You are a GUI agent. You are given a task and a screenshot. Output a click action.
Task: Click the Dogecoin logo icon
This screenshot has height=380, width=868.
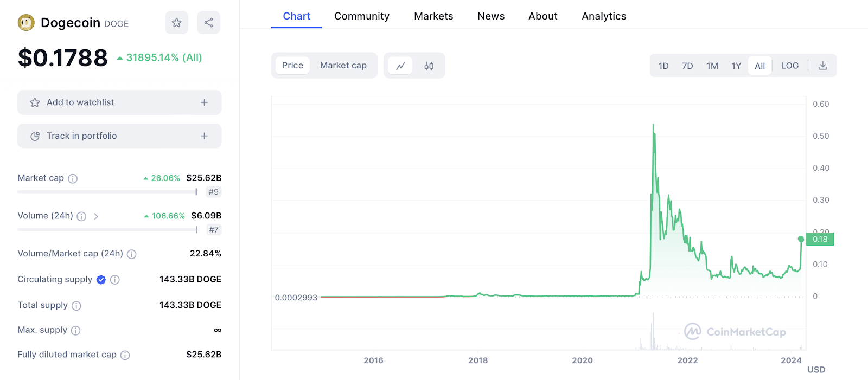pyautogui.click(x=26, y=23)
